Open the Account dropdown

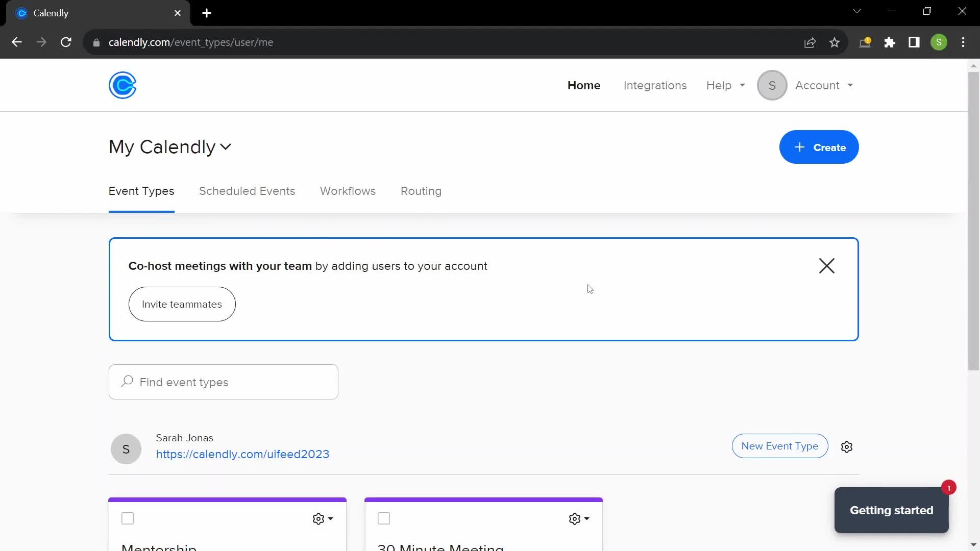tap(823, 85)
